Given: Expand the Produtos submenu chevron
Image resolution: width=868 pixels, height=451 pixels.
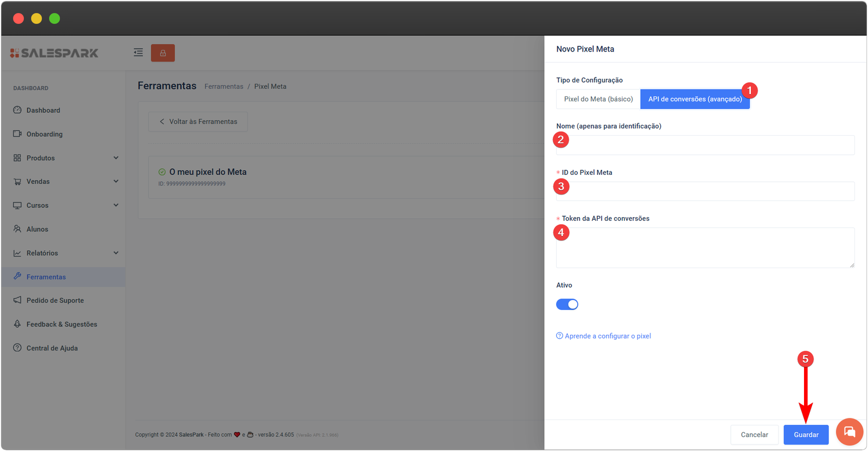Looking at the screenshot, I should click(116, 158).
